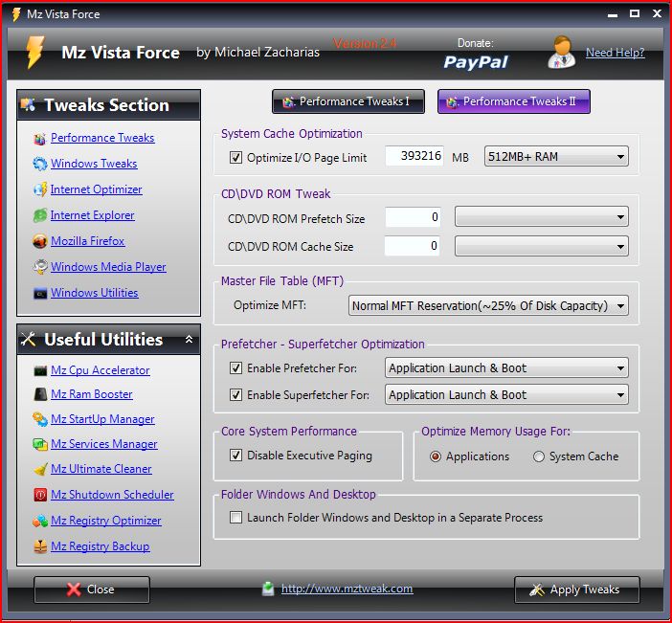Viewport: 672px width, 623px height.
Task: Maximize the Mz Vista Force window
Action: [x=635, y=13]
